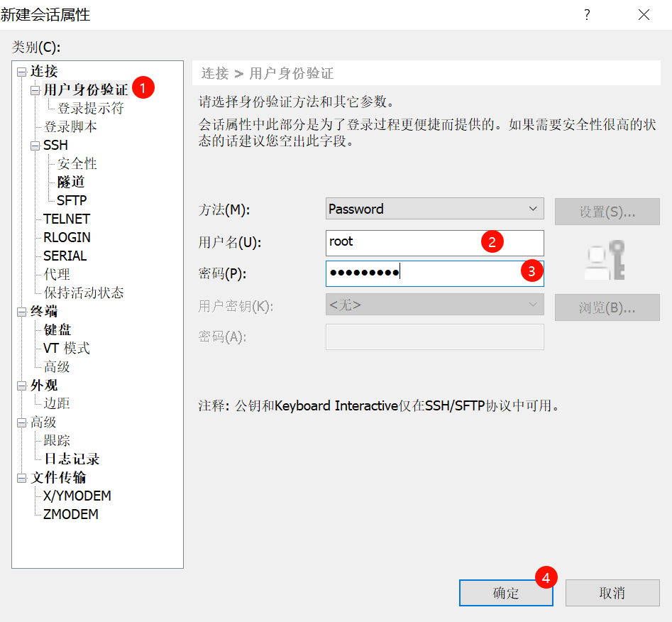Select RLOGIN tree item
Screen dimensions: 672x622
point(67,237)
